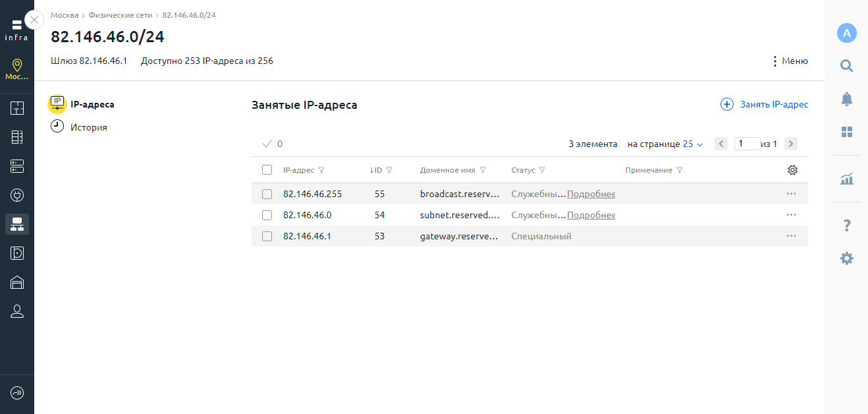Open the per-page count dropdown

click(693, 144)
